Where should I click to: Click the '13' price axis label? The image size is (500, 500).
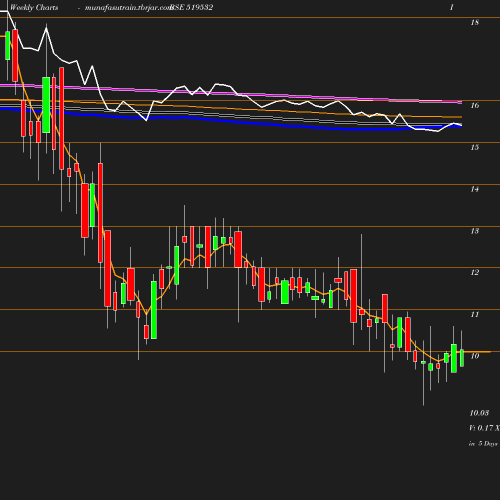point(475,231)
